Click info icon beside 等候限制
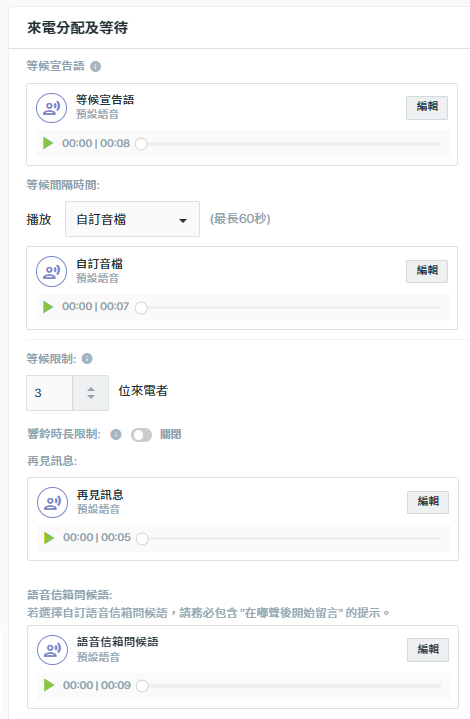Image resolution: width=470 pixels, height=719 pixels. tap(87, 359)
